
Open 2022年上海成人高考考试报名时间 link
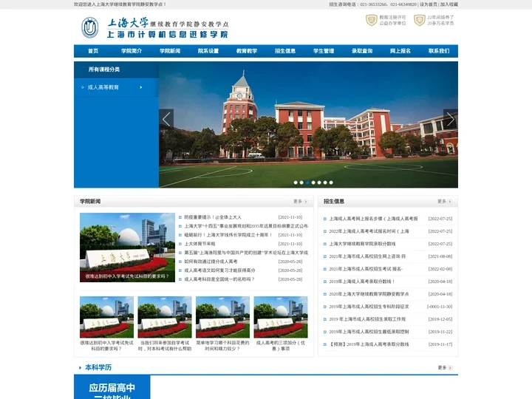click(369, 231)
